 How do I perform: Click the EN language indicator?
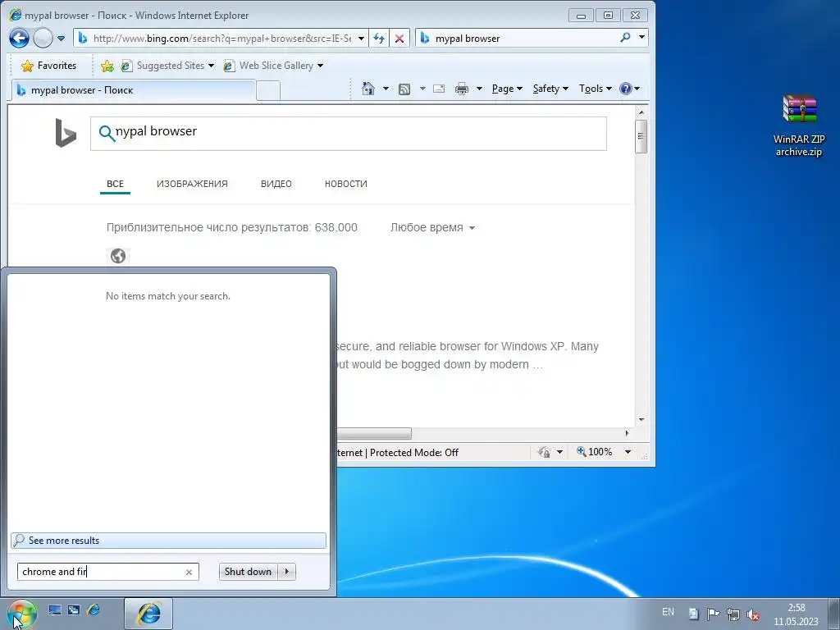pos(668,612)
